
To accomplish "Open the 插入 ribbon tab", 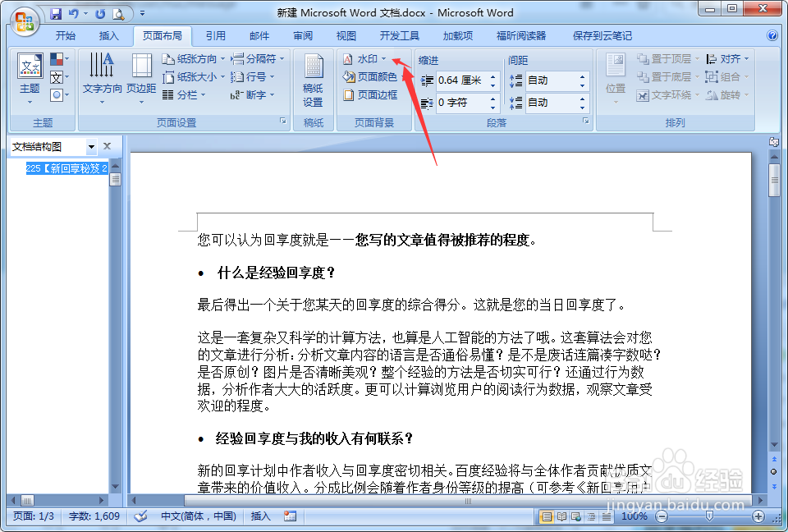I will click(x=108, y=35).
